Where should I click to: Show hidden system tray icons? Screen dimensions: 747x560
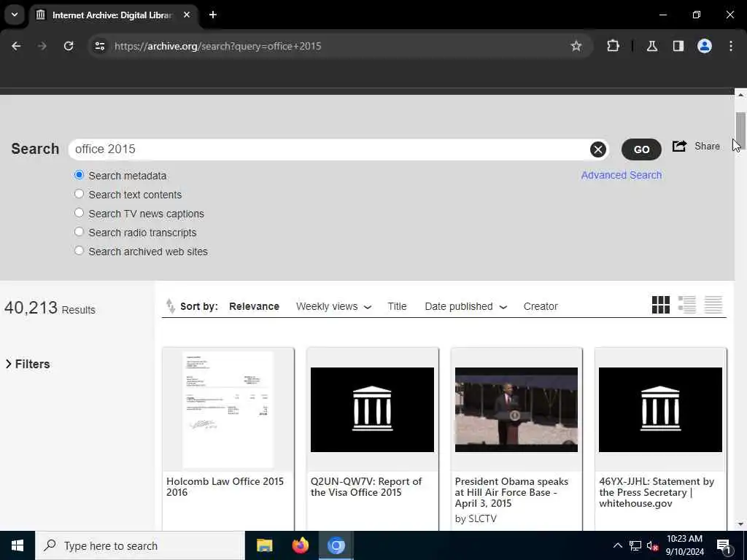pyautogui.click(x=617, y=545)
